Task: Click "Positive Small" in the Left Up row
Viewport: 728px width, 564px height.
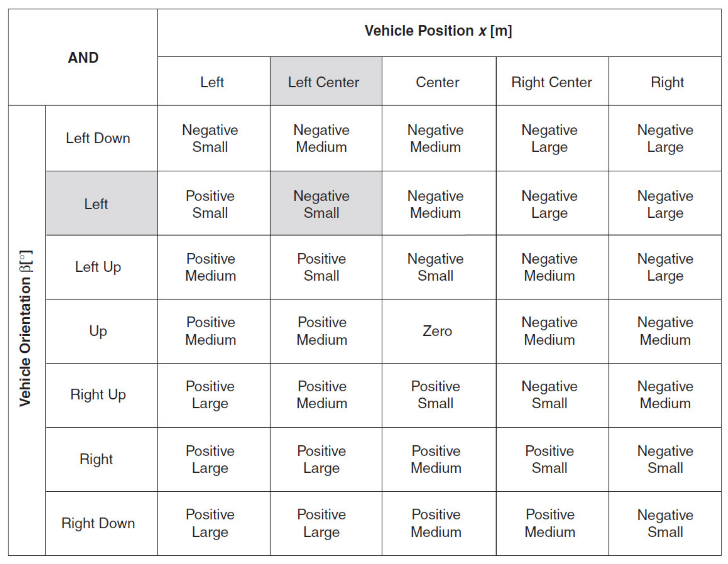Action: [321, 267]
